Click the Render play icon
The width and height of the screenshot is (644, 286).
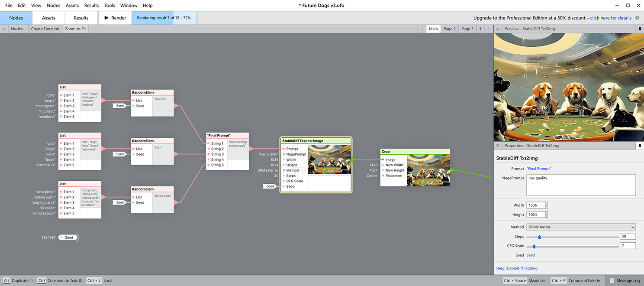click(106, 18)
